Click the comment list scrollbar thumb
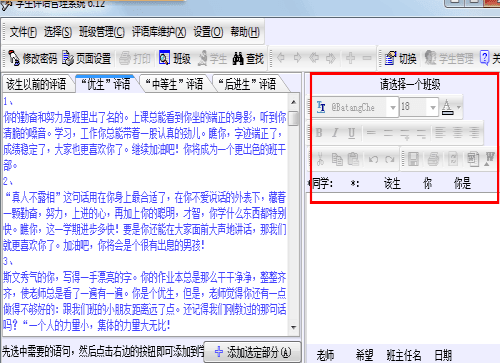The image size is (500, 363). [x=293, y=119]
